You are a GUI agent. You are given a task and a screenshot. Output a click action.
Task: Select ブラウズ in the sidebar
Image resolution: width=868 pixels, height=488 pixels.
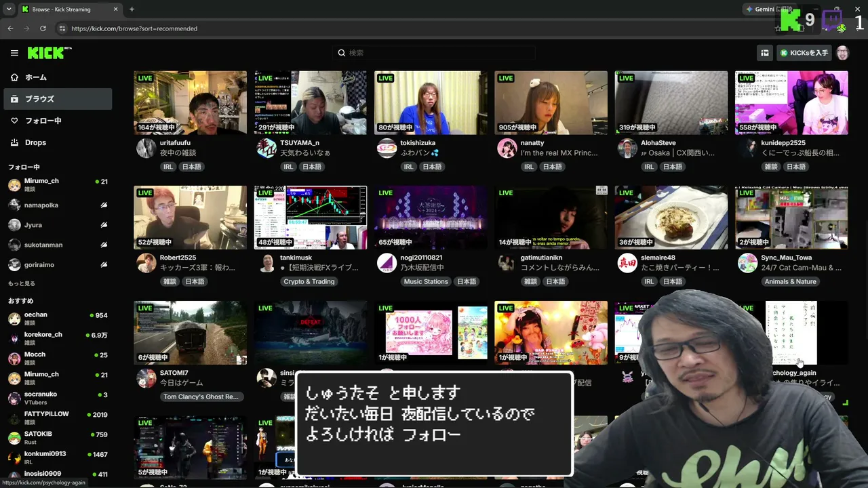(x=56, y=99)
